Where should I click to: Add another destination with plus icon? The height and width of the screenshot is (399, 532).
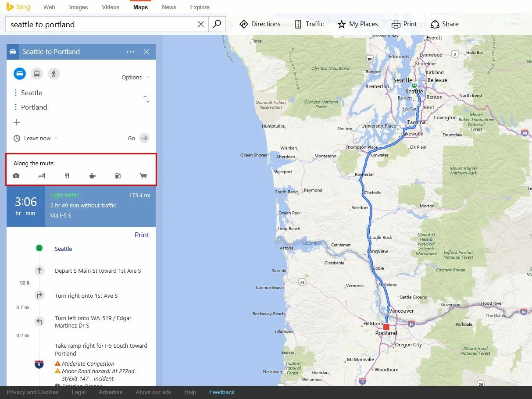click(17, 122)
